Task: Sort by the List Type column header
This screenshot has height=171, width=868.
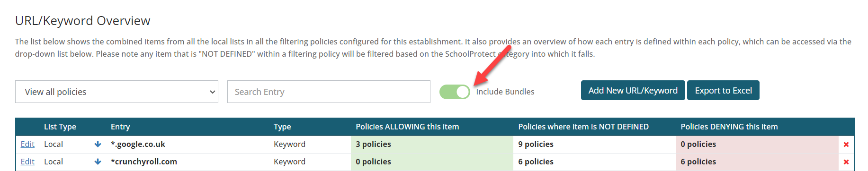Action: pyautogui.click(x=60, y=127)
